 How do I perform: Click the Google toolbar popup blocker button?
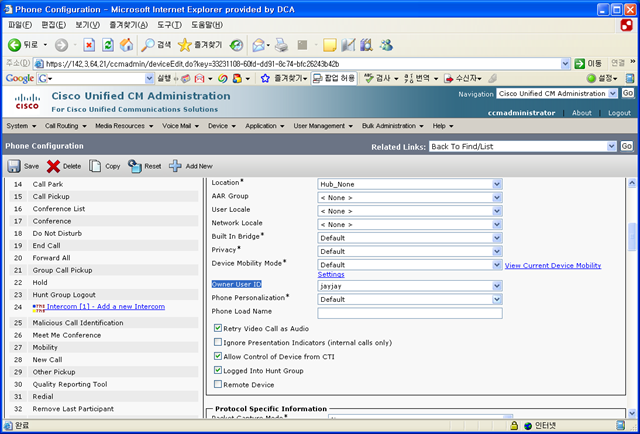click(x=334, y=78)
